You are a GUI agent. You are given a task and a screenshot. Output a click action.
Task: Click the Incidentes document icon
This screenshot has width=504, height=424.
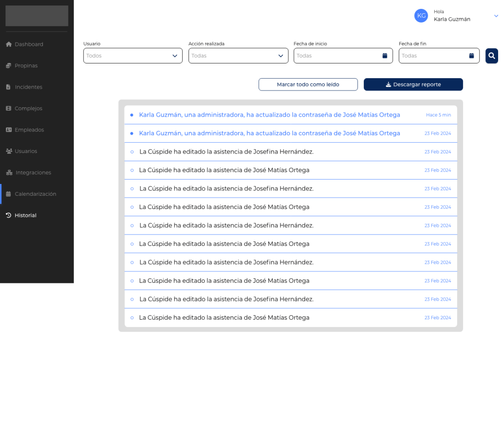pos(8,87)
